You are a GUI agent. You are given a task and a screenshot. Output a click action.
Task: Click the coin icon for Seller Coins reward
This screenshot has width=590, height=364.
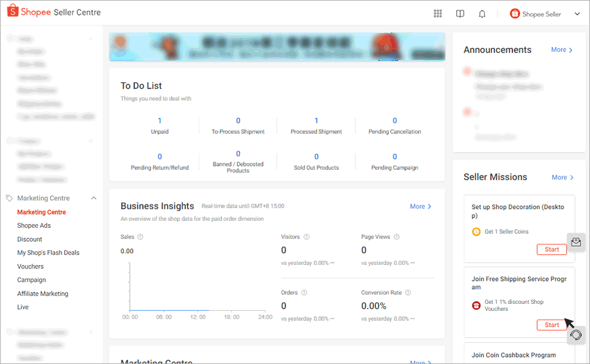point(476,231)
